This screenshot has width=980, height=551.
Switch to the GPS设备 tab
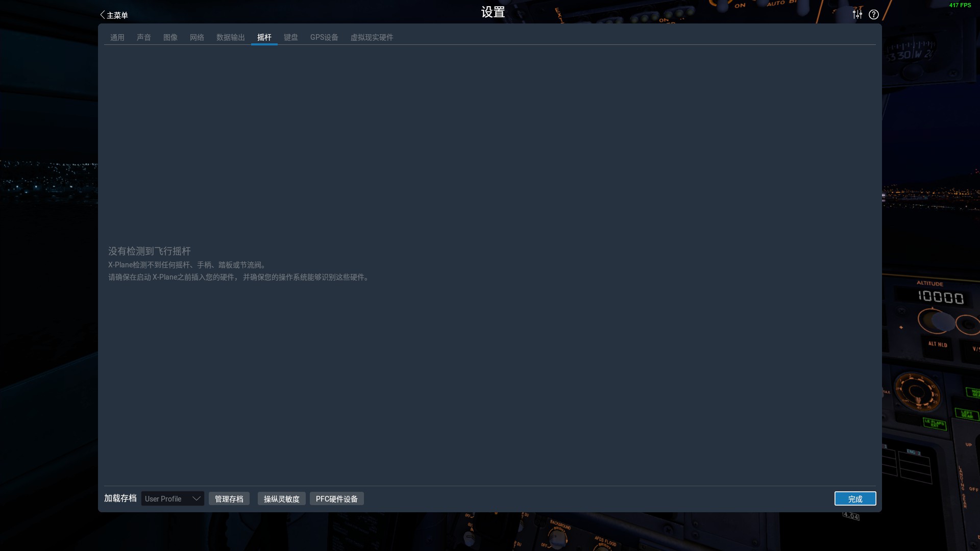324,37
